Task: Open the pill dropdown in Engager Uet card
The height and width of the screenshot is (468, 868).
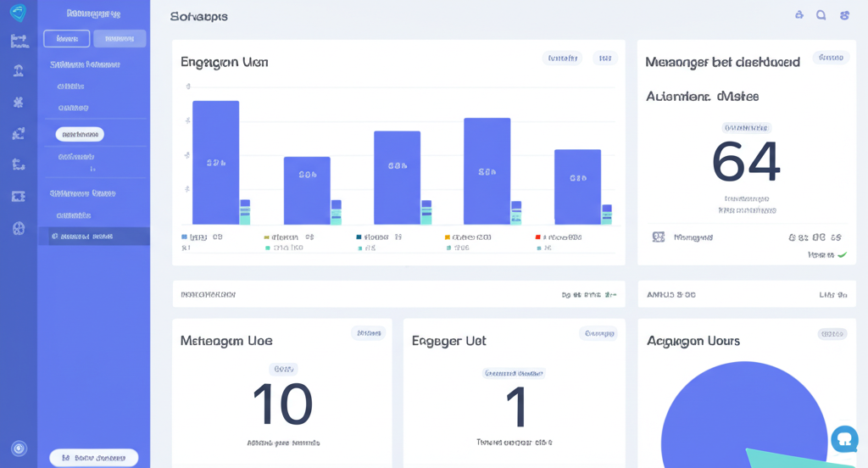Action: click(x=598, y=334)
